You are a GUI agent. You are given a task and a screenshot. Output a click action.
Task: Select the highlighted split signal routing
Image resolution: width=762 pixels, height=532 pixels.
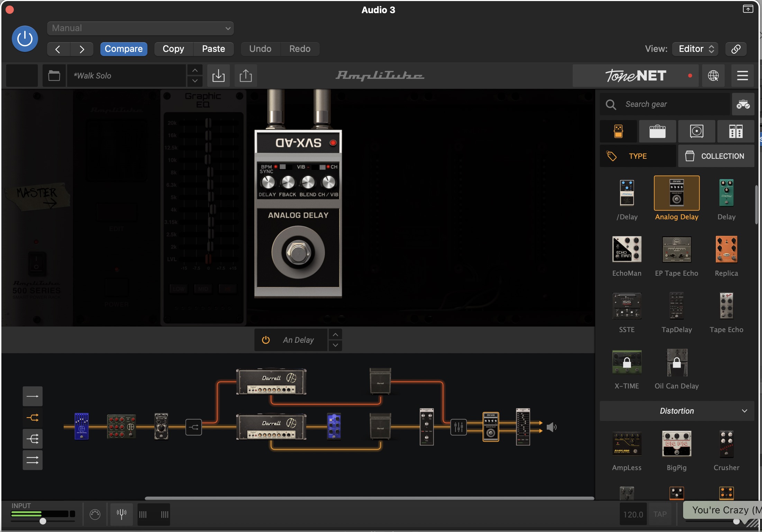pyautogui.click(x=33, y=418)
